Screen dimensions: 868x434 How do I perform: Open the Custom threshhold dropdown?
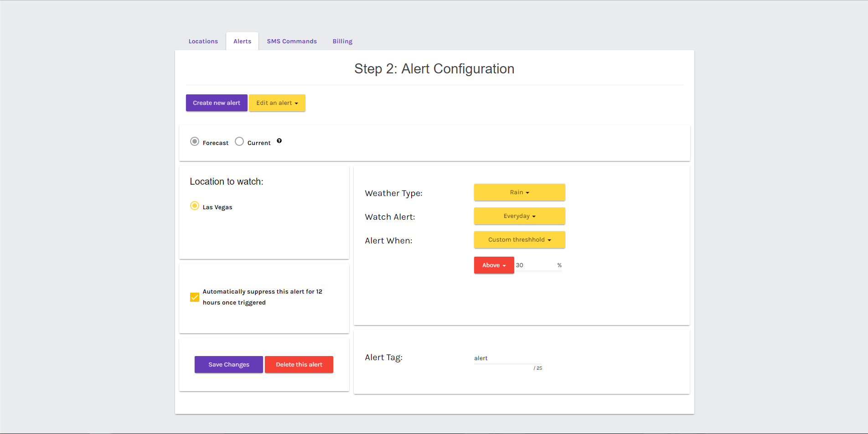[x=520, y=240]
